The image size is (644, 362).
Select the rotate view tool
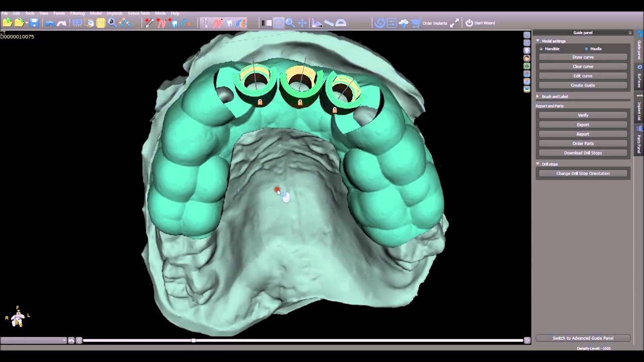point(278,23)
